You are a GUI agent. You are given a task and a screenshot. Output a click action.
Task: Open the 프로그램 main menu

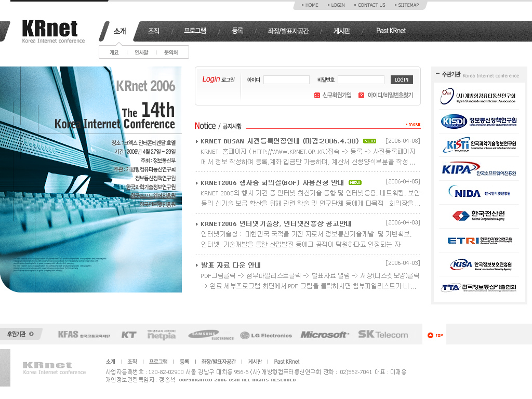pos(195,31)
